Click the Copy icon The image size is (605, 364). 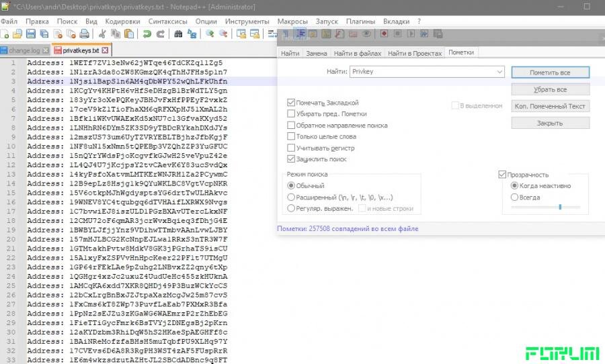click(116, 34)
